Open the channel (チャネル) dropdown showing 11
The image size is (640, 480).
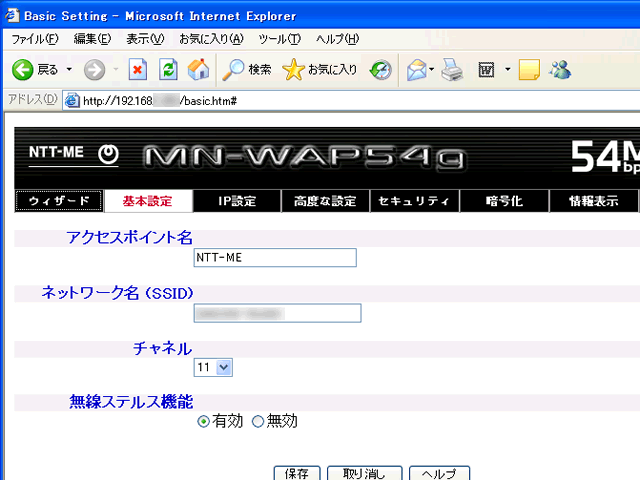tap(213, 367)
